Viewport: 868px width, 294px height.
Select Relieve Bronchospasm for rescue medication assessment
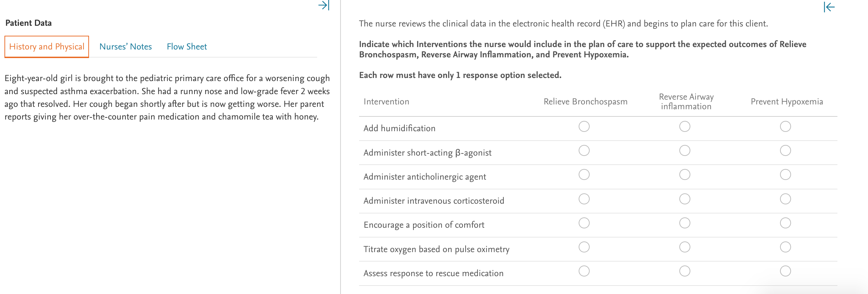tap(585, 271)
